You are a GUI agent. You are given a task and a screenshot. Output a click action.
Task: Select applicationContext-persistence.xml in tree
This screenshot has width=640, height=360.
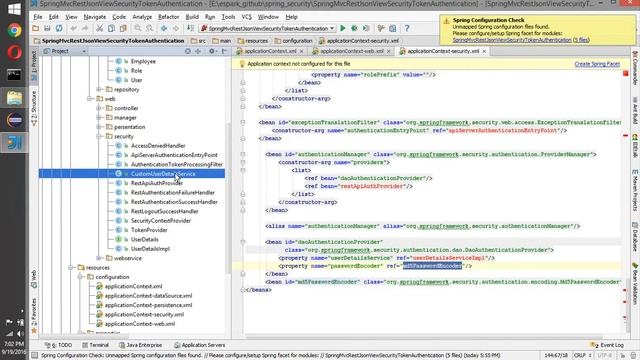click(148, 305)
